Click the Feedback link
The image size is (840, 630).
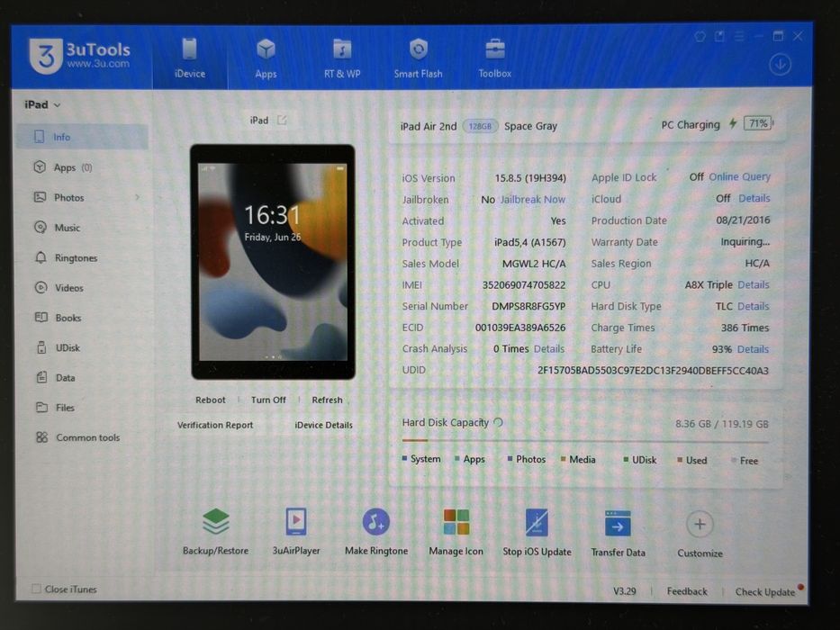click(x=687, y=591)
